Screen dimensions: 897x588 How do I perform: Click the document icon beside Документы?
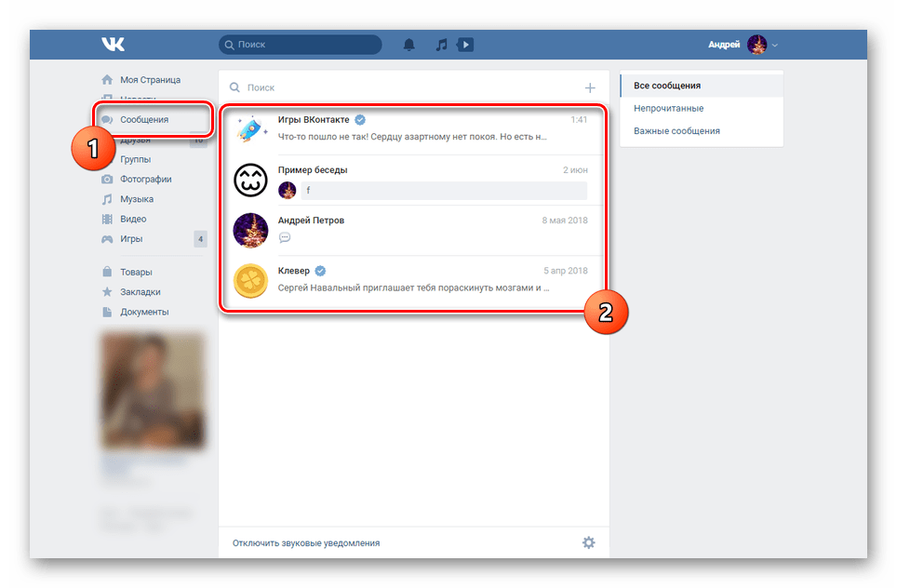107,312
